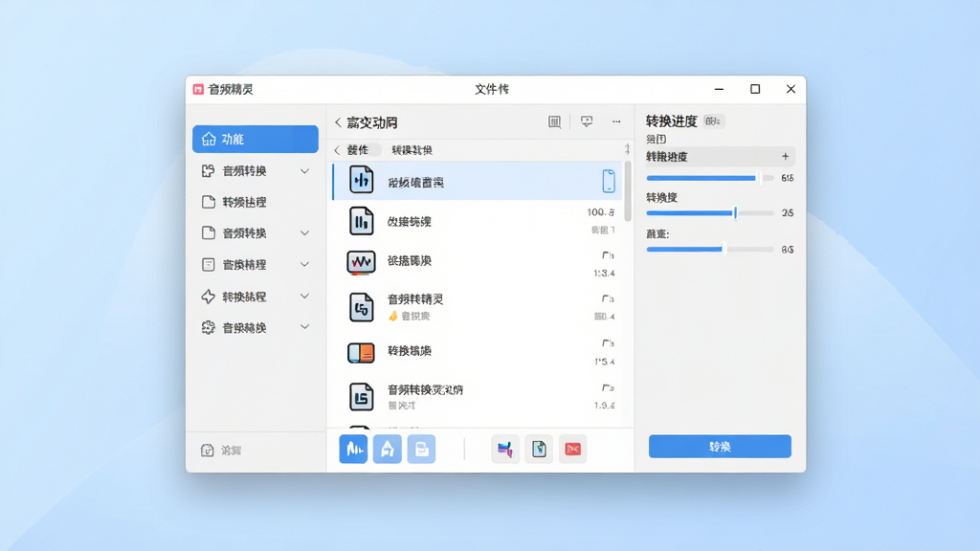Expand the arrow beside page-icon 音频转换
Viewport: 980px width, 551px height.
click(304, 233)
